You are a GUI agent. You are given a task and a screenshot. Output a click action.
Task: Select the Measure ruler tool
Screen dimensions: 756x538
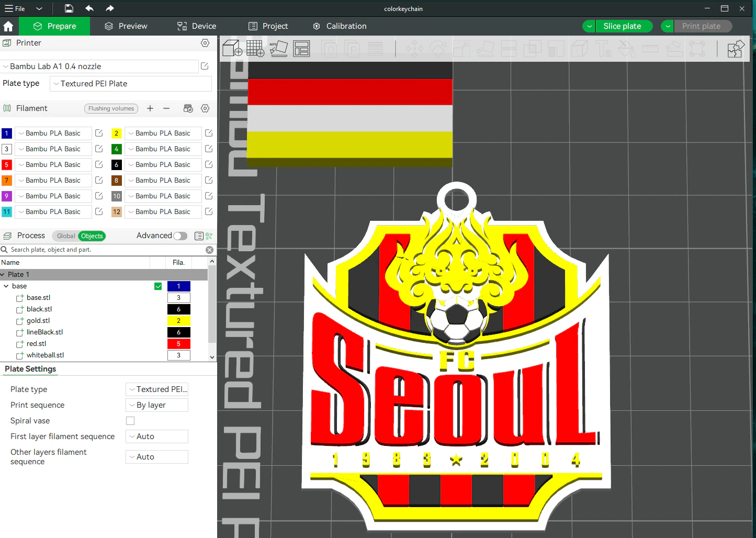point(650,49)
